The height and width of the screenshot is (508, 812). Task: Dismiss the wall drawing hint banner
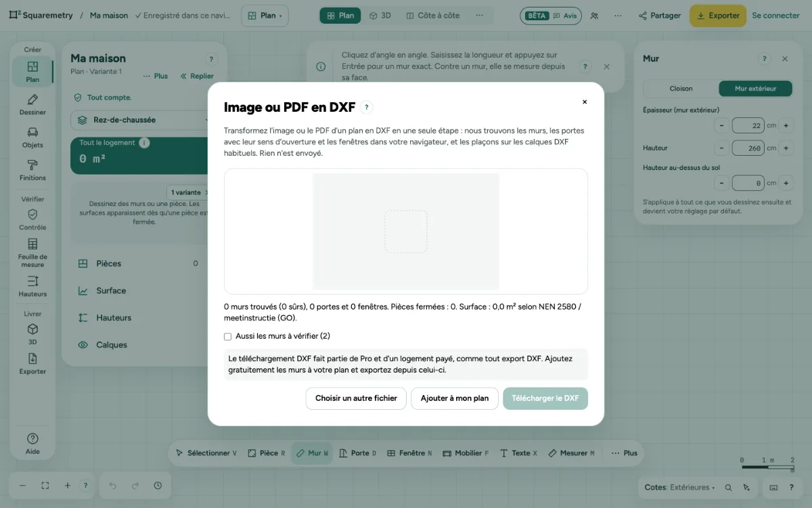coord(606,66)
